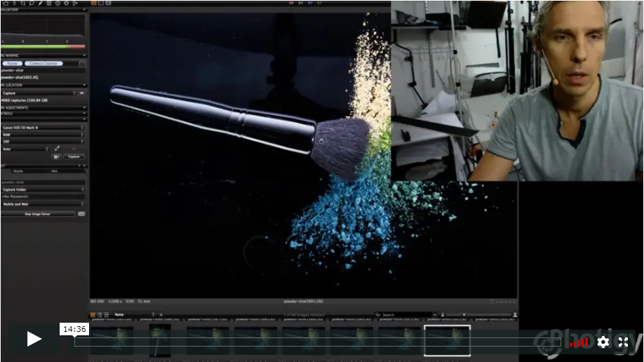The height and width of the screenshot is (362, 644).
Task: Pick white balance eyedropper tool
Action: pos(57,149)
